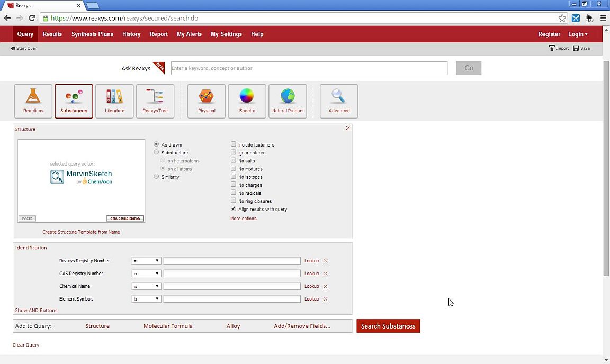Open the Chrome menu button
610x364 pixels.
(603, 19)
